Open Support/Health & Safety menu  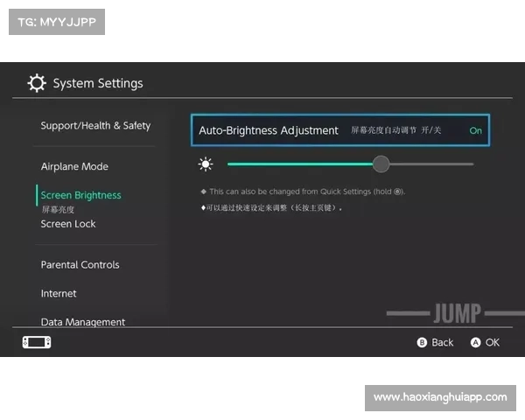pyautogui.click(x=95, y=126)
